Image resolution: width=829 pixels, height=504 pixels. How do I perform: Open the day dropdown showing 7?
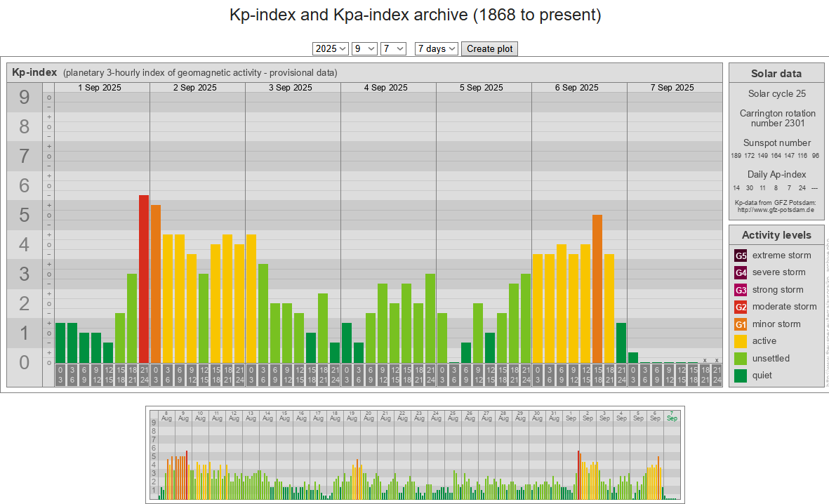pyautogui.click(x=393, y=48)
